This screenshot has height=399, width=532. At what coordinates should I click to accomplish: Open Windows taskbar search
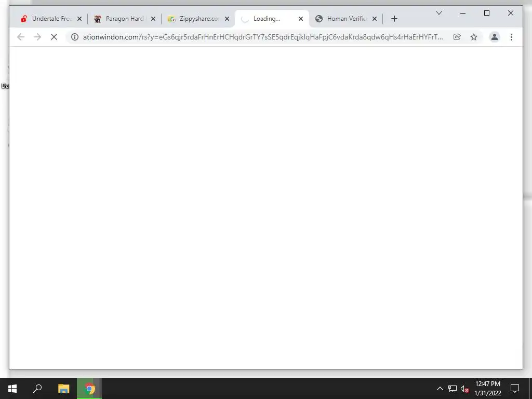coord(37,389)
